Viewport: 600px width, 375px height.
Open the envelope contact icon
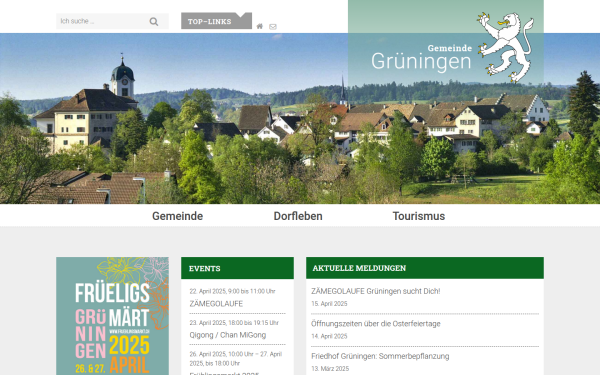click(273, 27)
